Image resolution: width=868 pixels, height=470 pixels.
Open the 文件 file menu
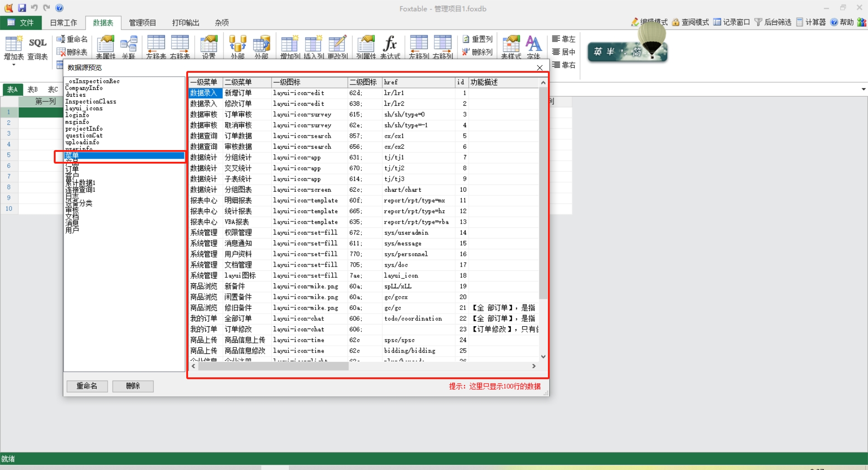pos(21,23)
